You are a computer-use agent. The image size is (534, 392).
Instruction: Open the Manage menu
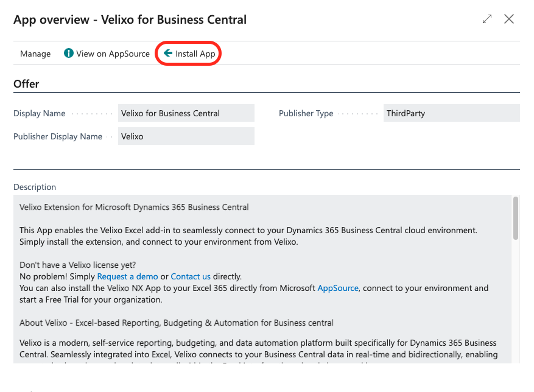pyautogui.click(x=35, y=54)
